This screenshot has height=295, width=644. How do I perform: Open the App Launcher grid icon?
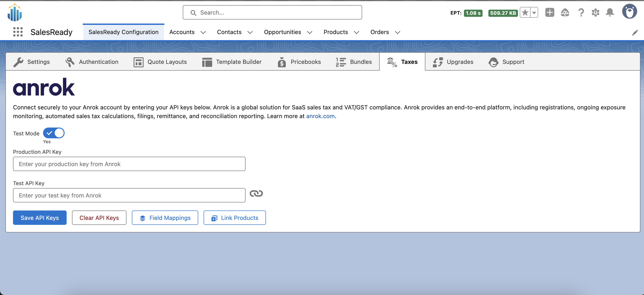coord(18,32)
